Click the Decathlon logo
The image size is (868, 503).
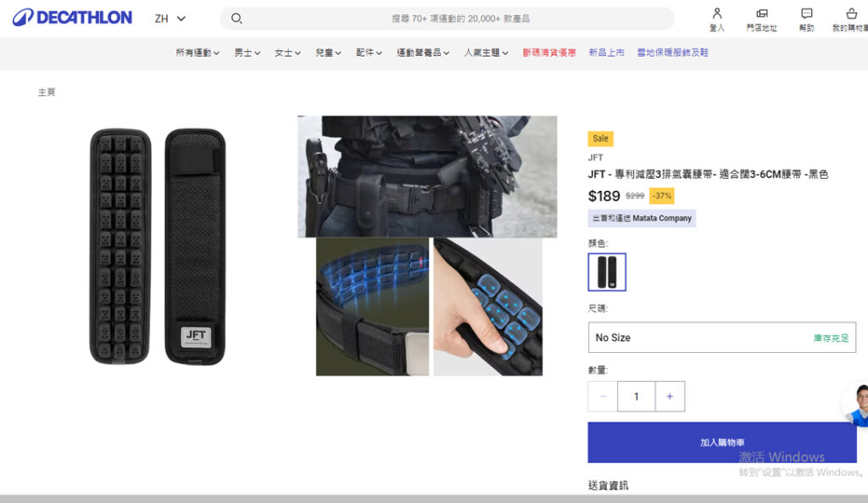tap(72, 18)
